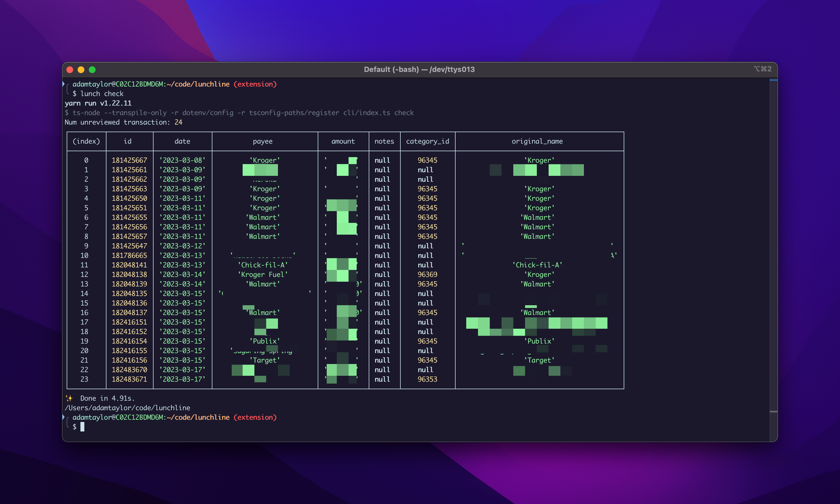The width and height of the screenshot is (840, 504).
Task: Click the green zoom window button
Action: (x=92, y=70)
